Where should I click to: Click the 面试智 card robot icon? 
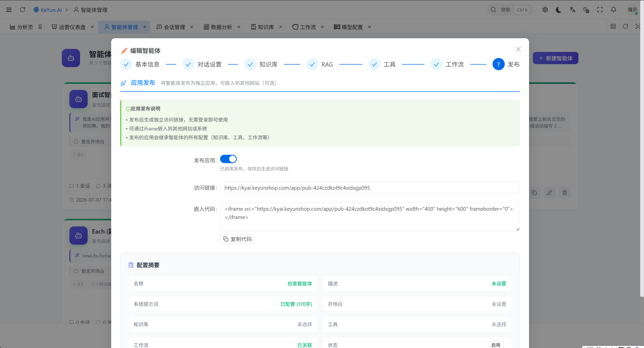pos(79,99)
